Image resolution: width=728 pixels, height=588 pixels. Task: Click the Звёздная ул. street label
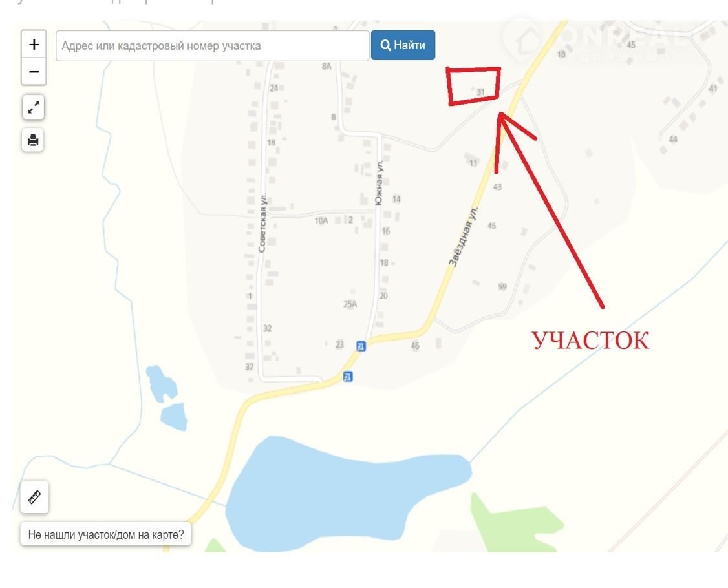pyautogui.click(x=463, y=236)
